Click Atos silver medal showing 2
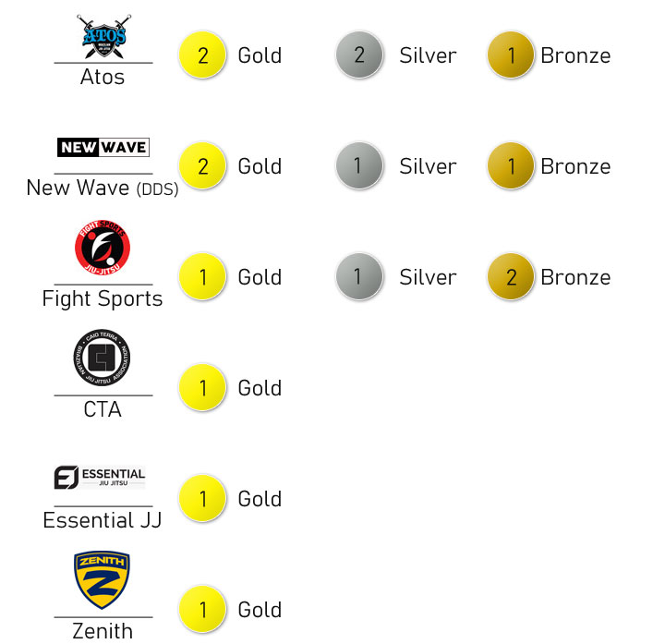Screen dimensions: 665x644 (x=359, y=55)
